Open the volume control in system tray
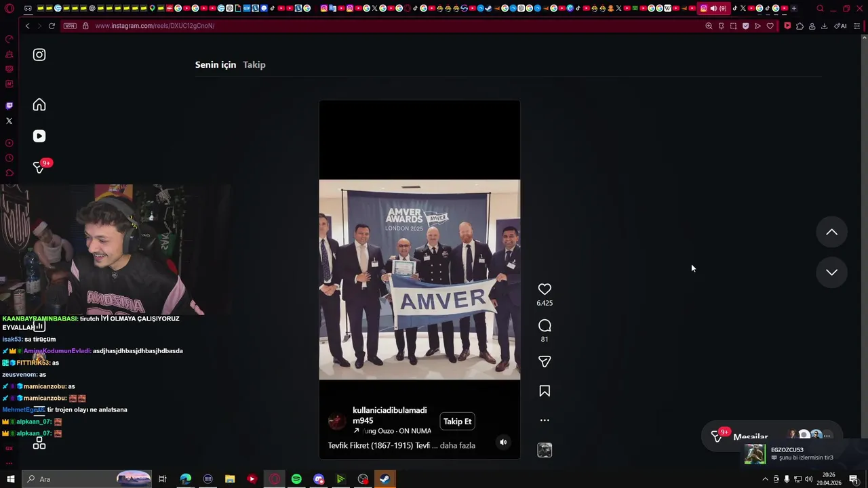Viewport: 868px width, 488px height. [808, 479]
